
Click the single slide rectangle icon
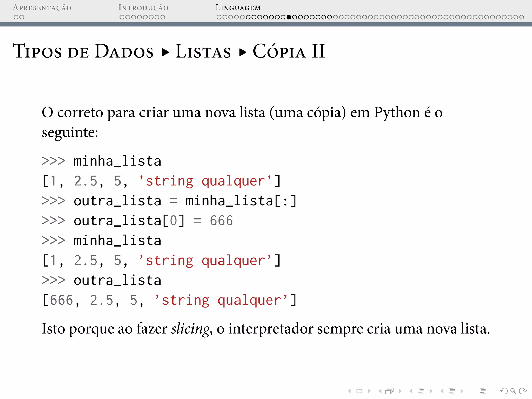coord(359,391)
